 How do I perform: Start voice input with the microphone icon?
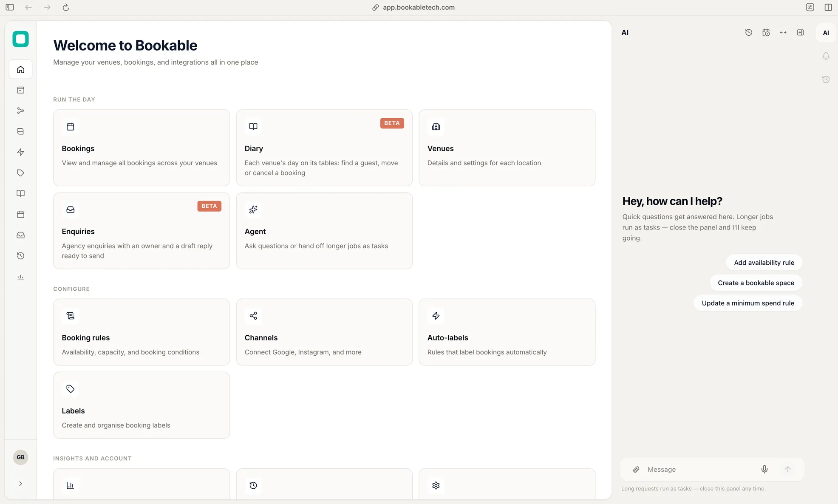(x=764, y=469)
